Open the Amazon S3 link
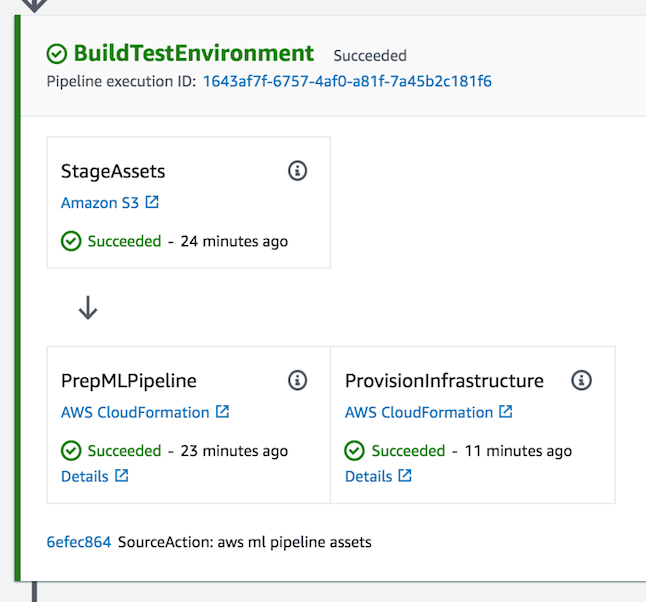Screen dimensions: 646x602 (x=100, y=203)
